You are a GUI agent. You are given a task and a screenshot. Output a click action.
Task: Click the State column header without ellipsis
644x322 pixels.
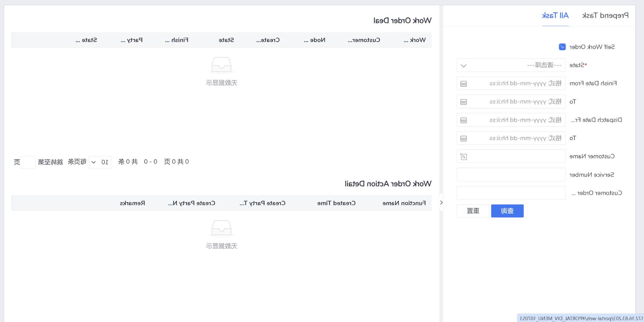tap(226, 40)
